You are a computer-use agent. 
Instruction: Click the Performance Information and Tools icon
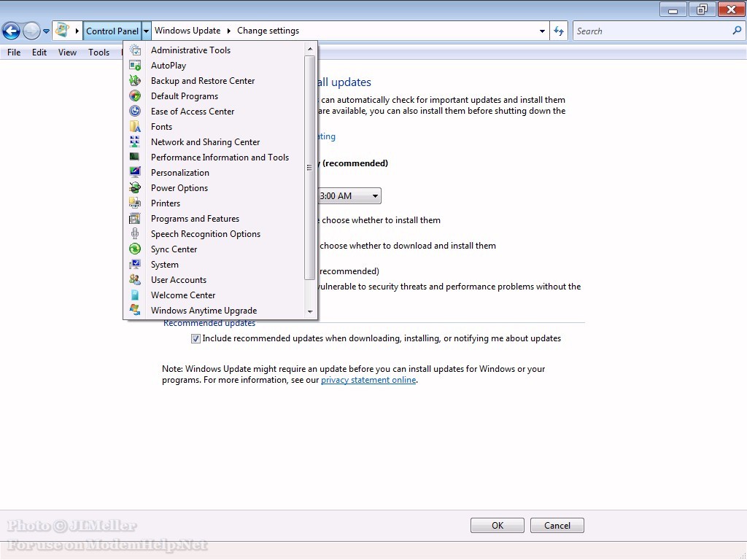(135, 157)
